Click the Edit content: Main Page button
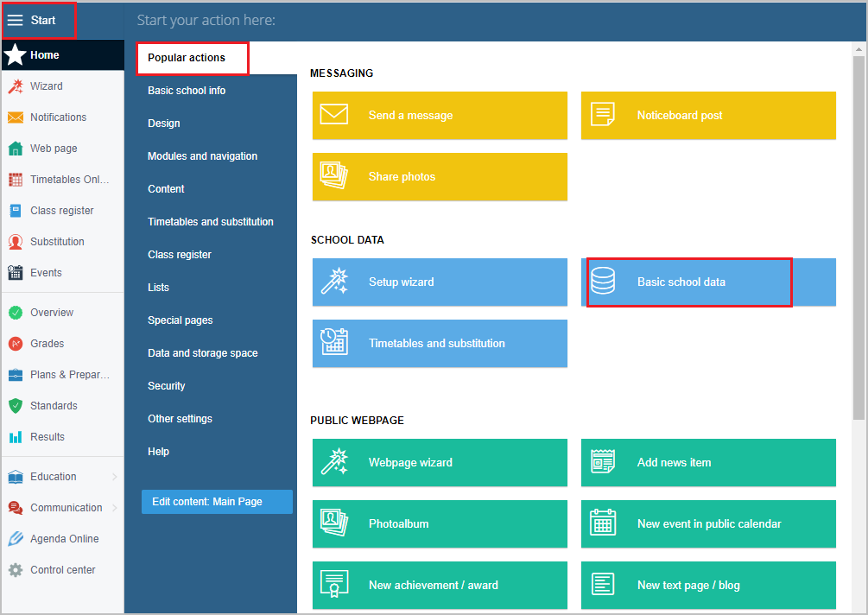 point(217,502)
